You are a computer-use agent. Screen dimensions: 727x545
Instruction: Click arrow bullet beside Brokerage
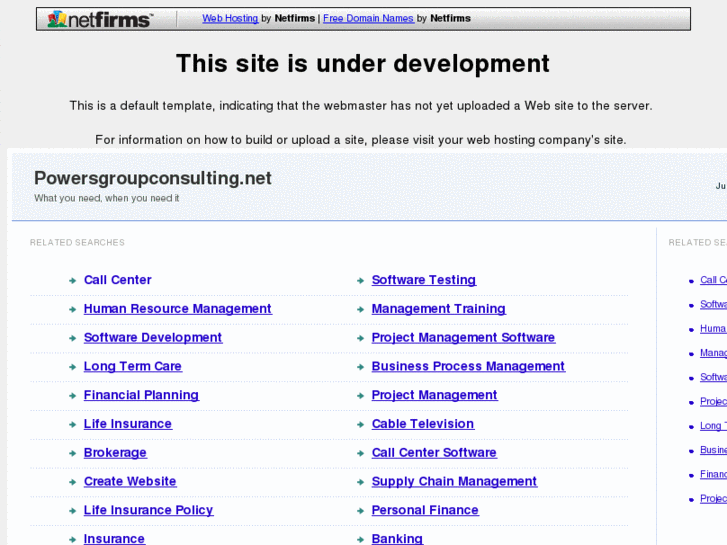point(72,453)
